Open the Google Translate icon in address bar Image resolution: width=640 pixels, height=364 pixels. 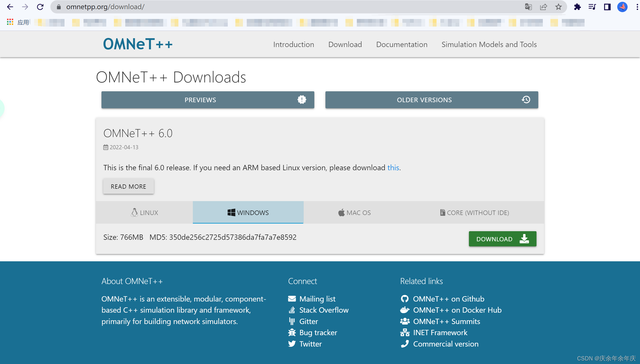pos(528,7)
